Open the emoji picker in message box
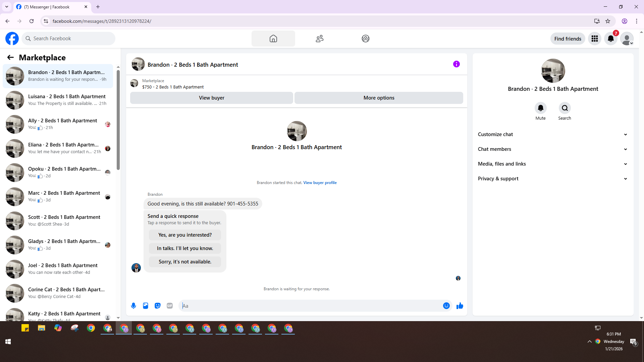This screenshot has width=644, height=362. tap(446, 306)
